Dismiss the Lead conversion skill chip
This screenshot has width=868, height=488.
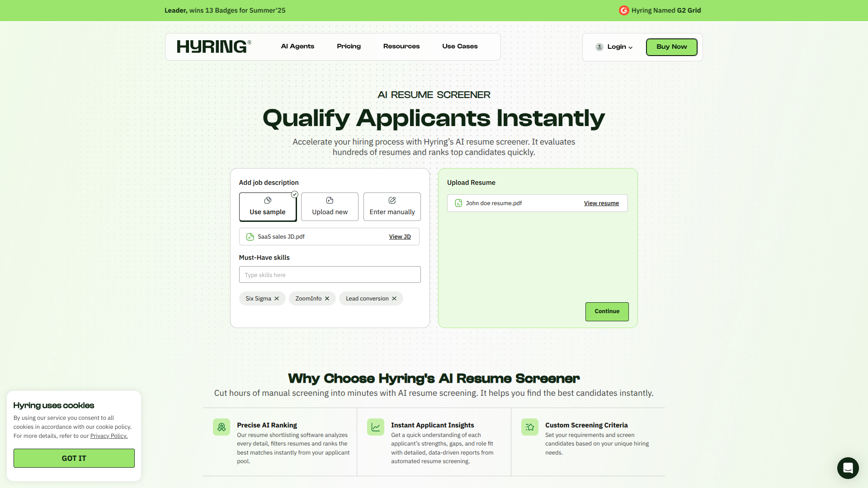pos(394,298)
